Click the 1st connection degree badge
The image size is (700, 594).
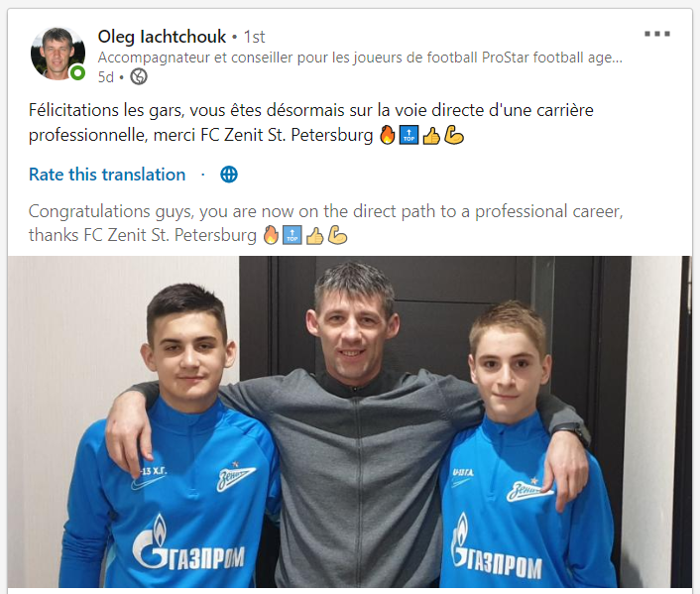pos(255,37)
